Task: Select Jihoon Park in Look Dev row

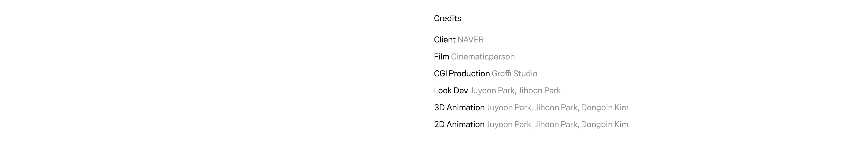Action: (x=540, y=91)
